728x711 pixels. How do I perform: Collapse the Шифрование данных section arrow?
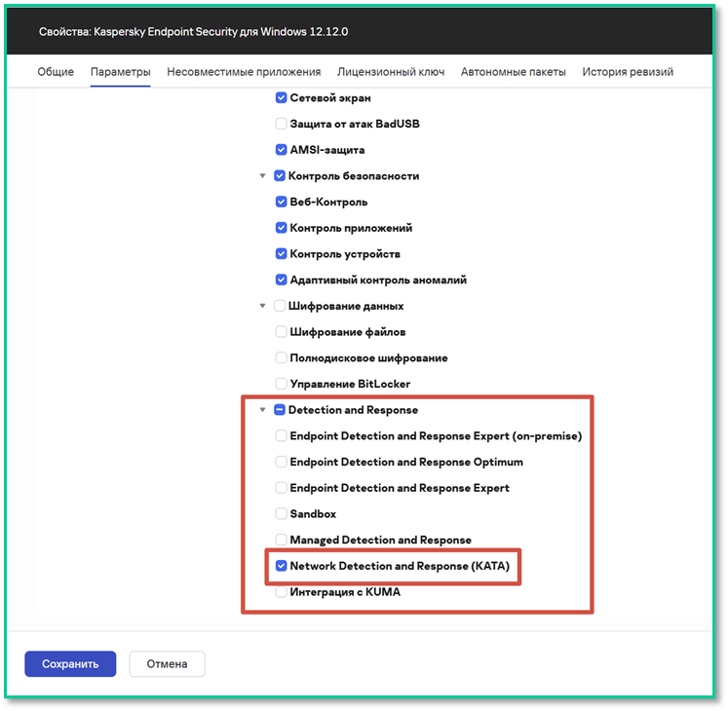(x=262, y=306)
